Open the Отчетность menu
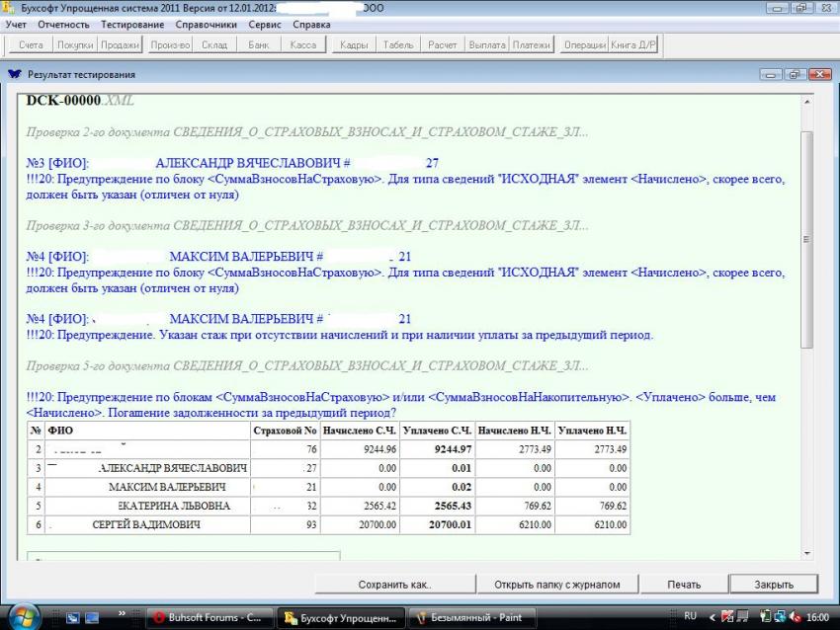 [x=63, y=23]
